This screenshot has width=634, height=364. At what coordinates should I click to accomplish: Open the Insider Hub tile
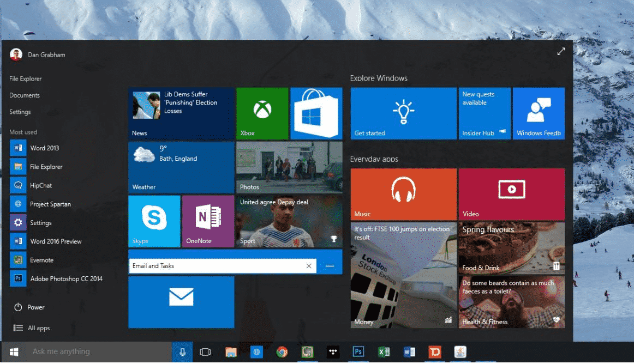point(485,113)
